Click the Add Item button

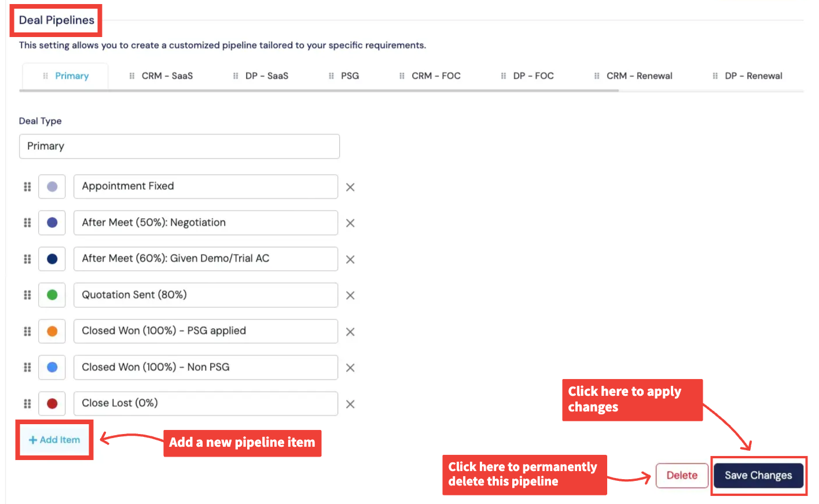[53, 440]
